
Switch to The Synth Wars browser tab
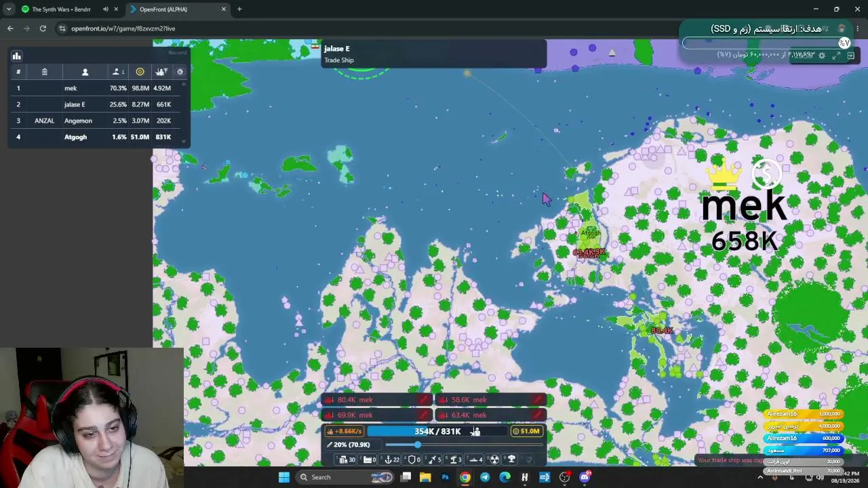tap(61, 9)
